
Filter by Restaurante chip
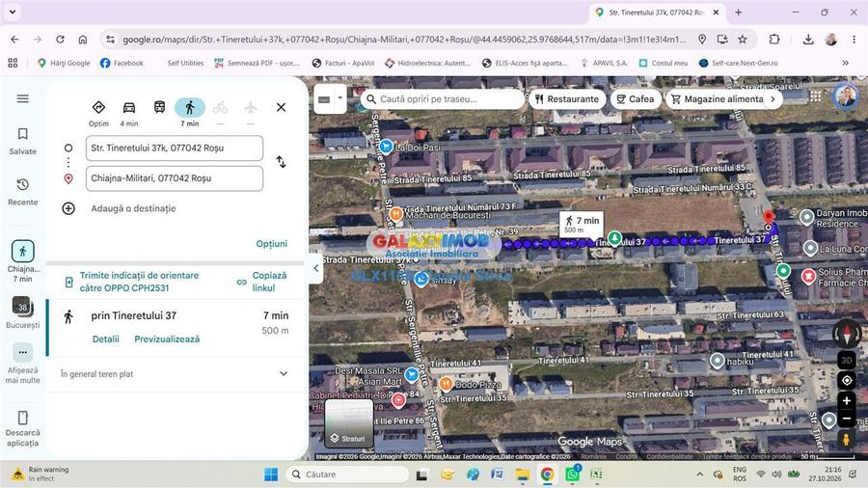click(567, 99)
